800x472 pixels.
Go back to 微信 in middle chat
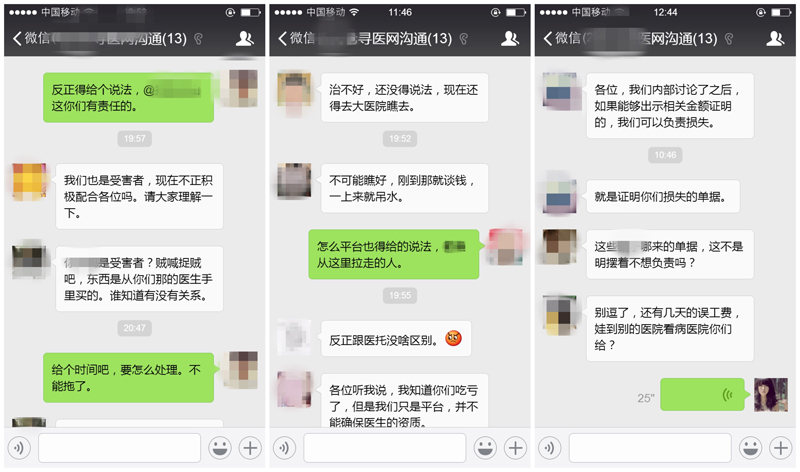point(296,38)
